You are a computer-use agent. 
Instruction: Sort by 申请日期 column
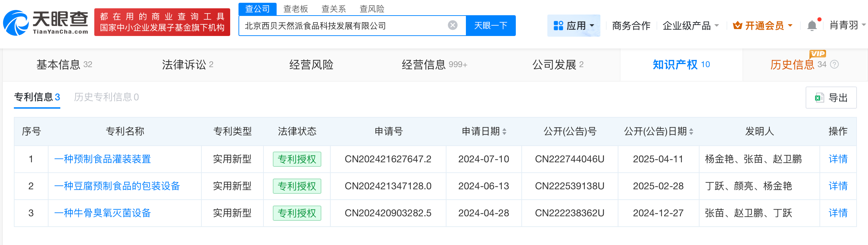pos(504,131)
